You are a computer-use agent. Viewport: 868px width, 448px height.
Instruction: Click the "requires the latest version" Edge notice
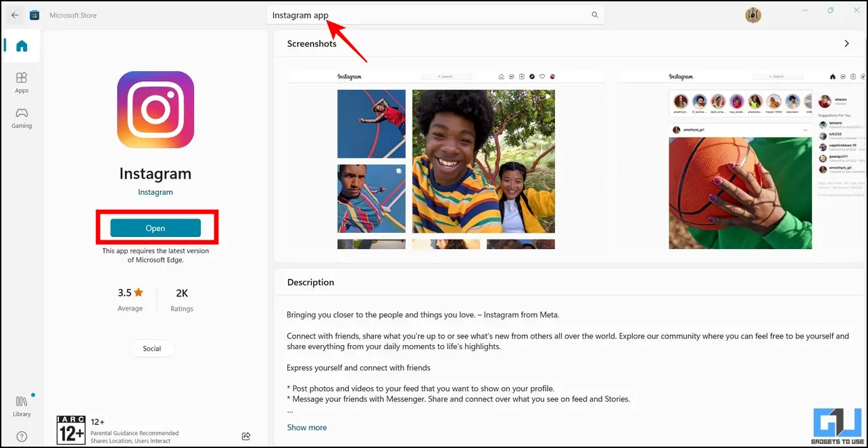(x=155, y=255)
